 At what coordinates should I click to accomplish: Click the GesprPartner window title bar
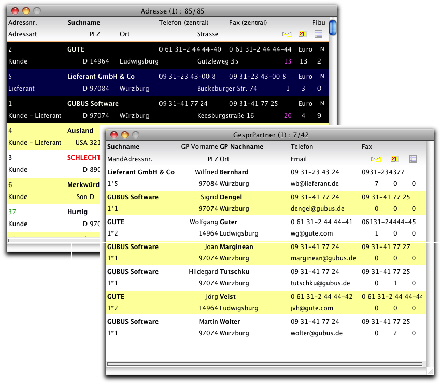click(x=270, y=135)
